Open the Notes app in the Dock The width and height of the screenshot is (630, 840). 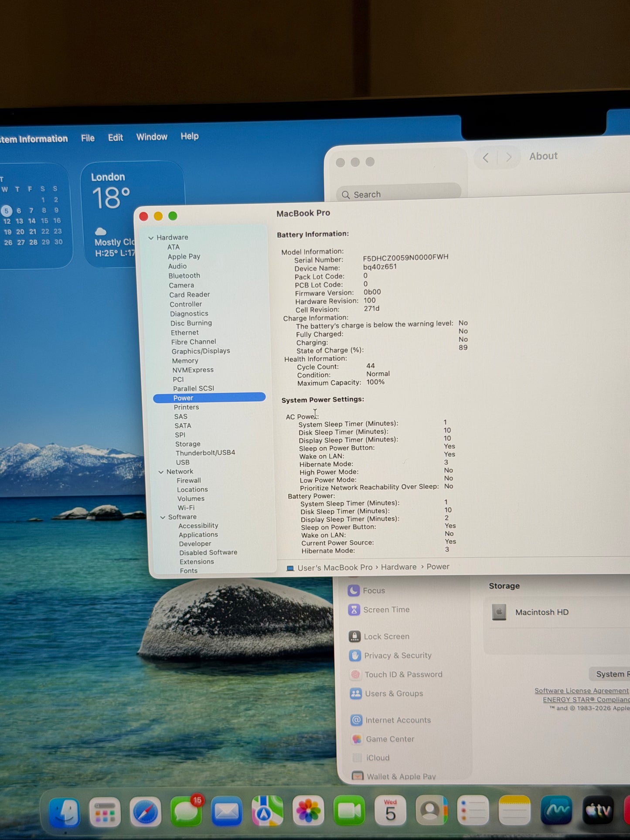pyautogui.click(x=514, y=810)
